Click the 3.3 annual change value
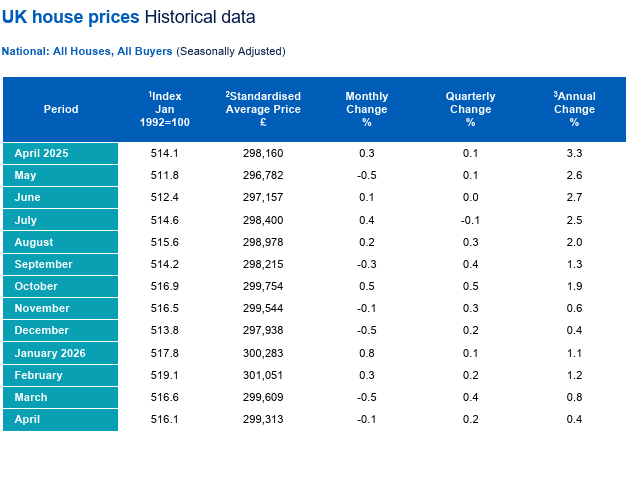The height and width of the screenshot is (478, 643). tap(574, 153)
